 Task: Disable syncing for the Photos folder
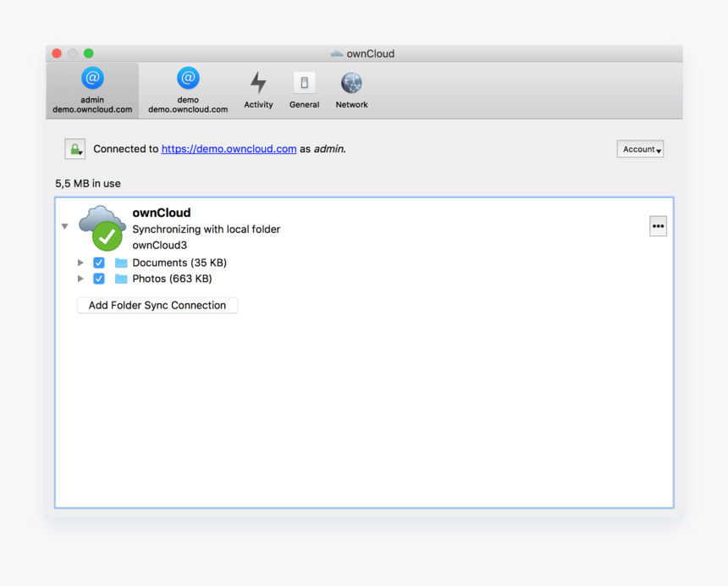(99, 279)
